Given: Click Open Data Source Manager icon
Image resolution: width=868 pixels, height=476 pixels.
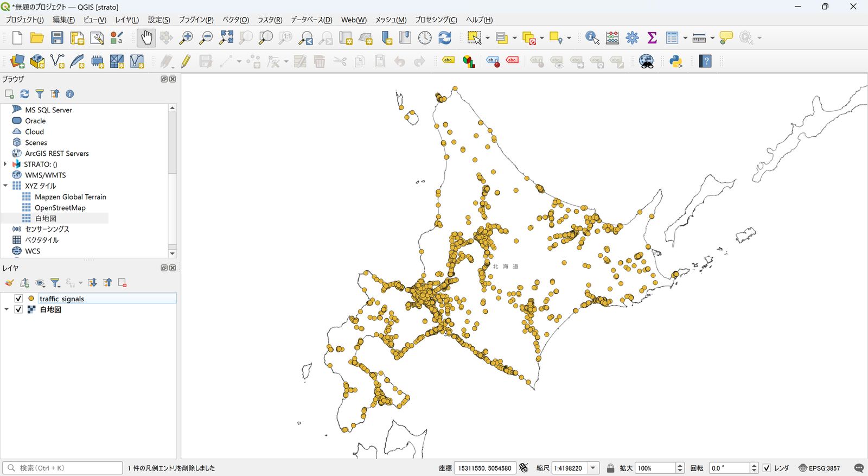Looking at the screenshot, I should click(x=17, y=61).
